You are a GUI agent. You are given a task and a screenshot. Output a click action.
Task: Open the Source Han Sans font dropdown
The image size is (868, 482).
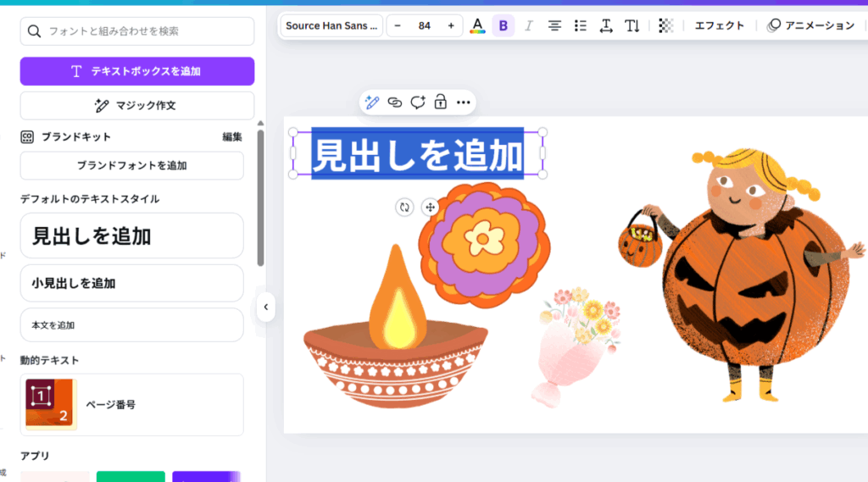click(331, 25)
